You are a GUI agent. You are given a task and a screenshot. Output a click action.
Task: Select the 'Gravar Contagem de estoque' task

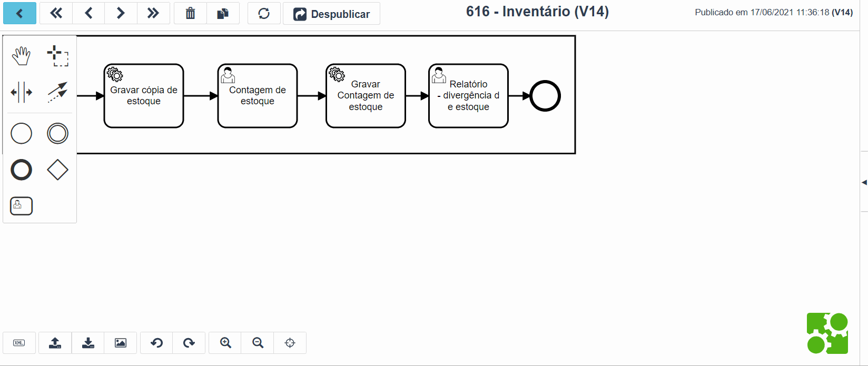point(366,96)
